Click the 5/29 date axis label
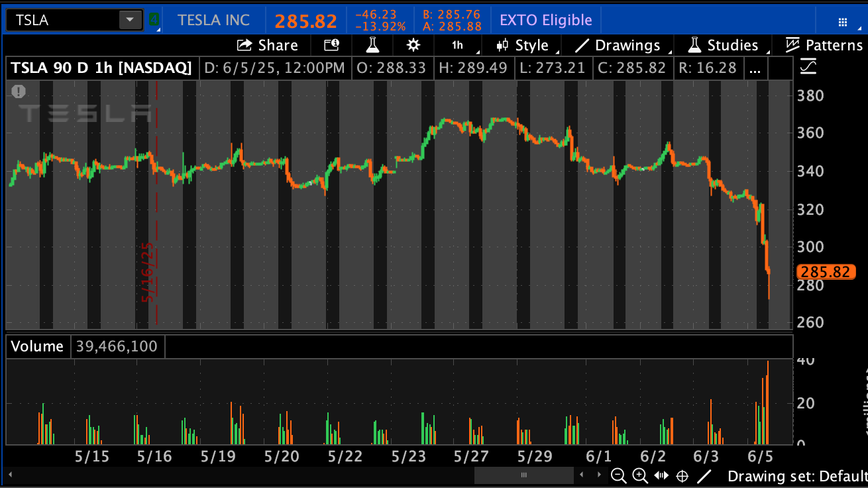This screenshot has height=488, width=868. click(x=534, y=457)
